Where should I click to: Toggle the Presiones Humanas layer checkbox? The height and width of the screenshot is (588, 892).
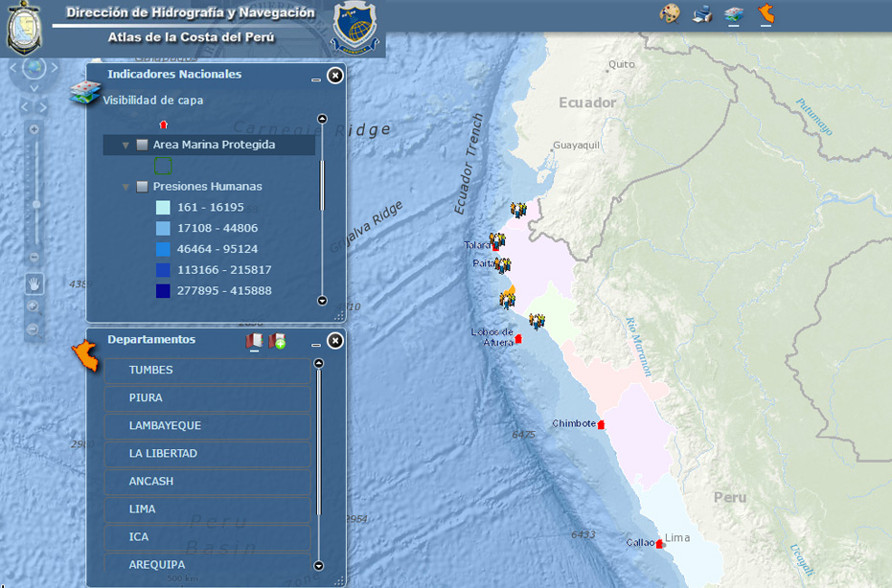tap(142, 187)
